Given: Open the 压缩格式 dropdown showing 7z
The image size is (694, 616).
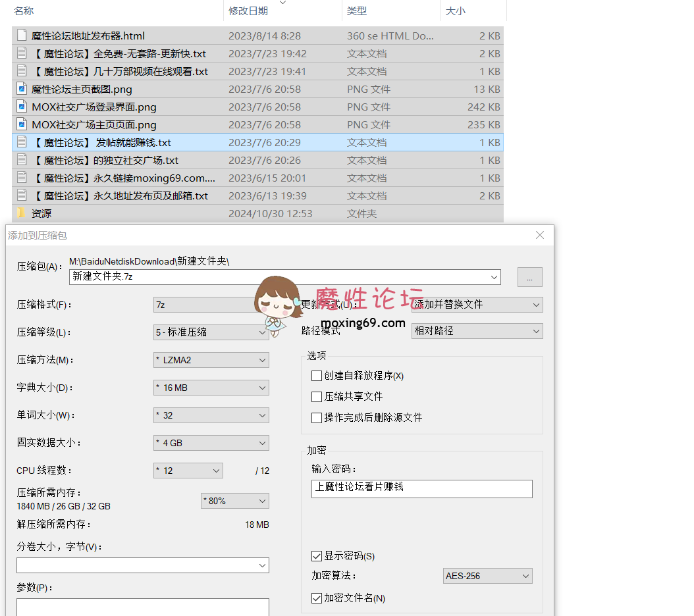Looking at the screenshot, I should click(211, 305).
